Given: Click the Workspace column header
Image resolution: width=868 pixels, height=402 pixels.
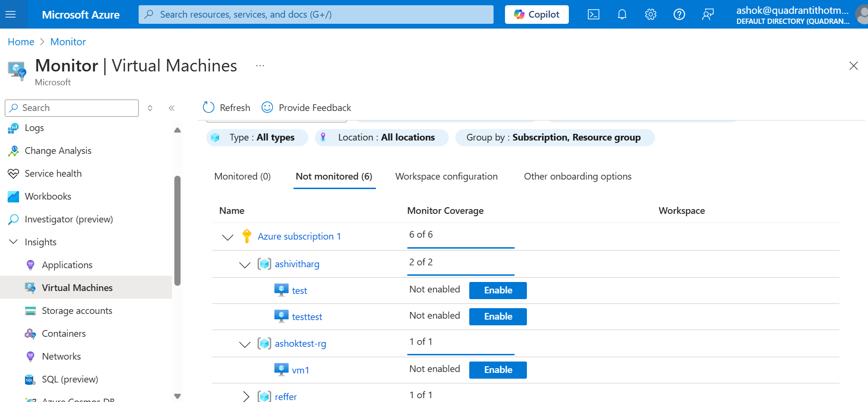Looking at the screenshot, I should click(x=682, y=211).
